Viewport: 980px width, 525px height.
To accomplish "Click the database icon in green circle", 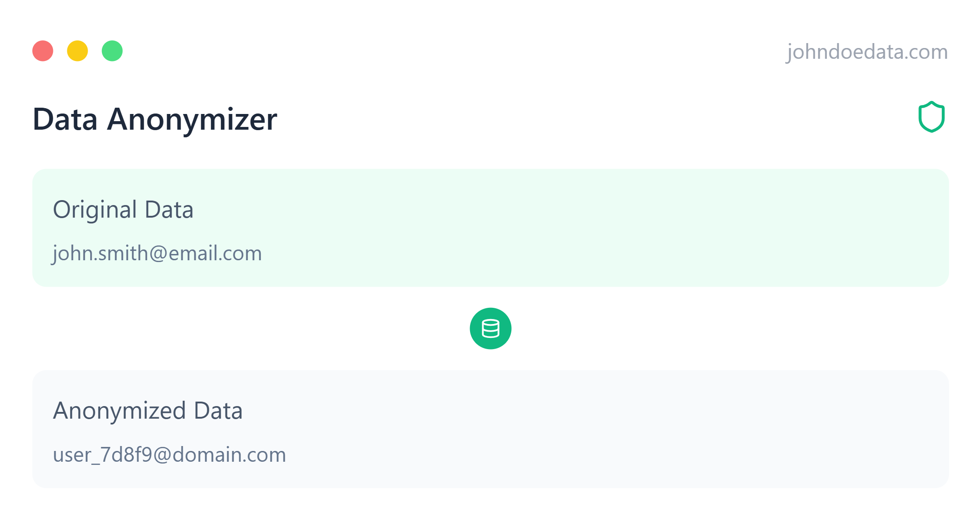I will (x=490, y=328).
